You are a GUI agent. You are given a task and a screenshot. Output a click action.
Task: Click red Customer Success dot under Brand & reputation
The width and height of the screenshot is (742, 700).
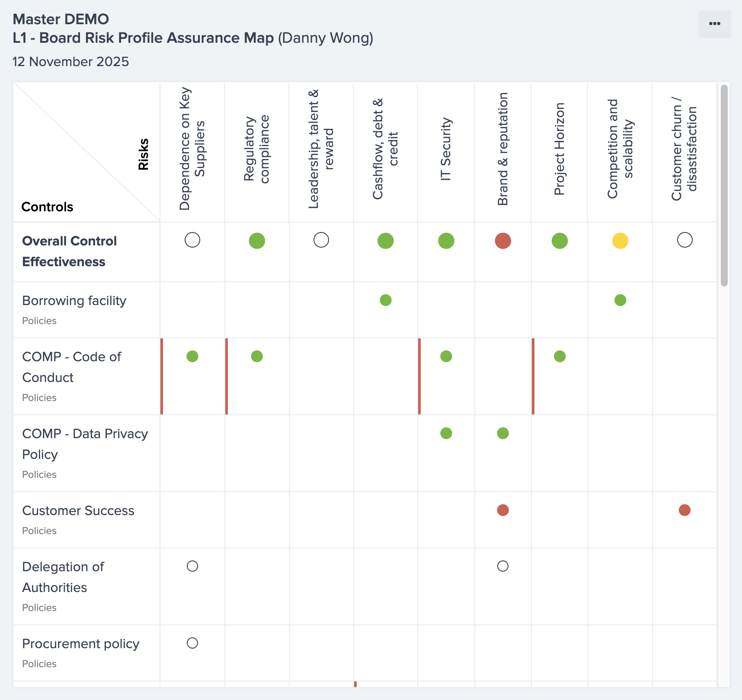pos(503,510)
